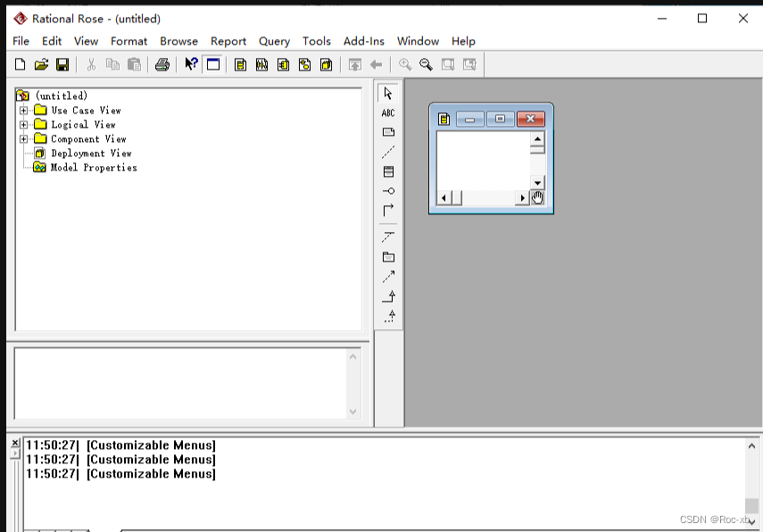Select the (untitled) root model node
Image resolution: width=763 pixels, height=532 pixels.
62,96
